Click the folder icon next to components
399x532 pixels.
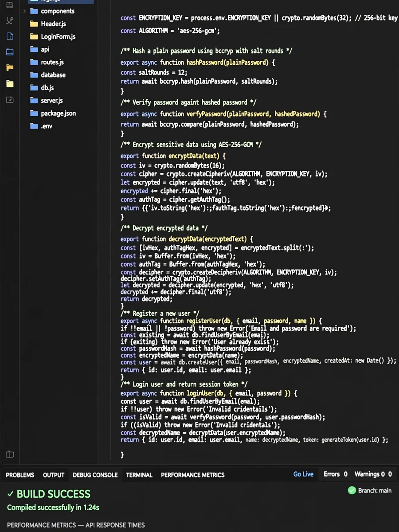tap(34, 11)
